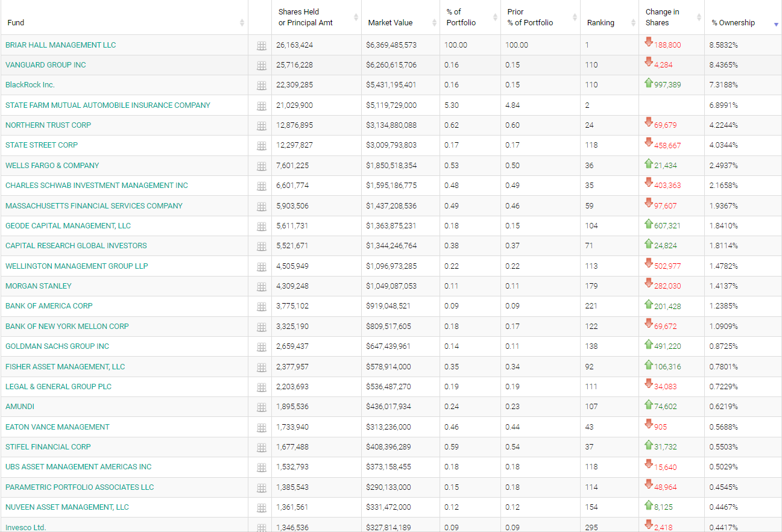Open STIFEL FINANCIAL CORP link
This screenshot has height=532, width=782.
48,447
